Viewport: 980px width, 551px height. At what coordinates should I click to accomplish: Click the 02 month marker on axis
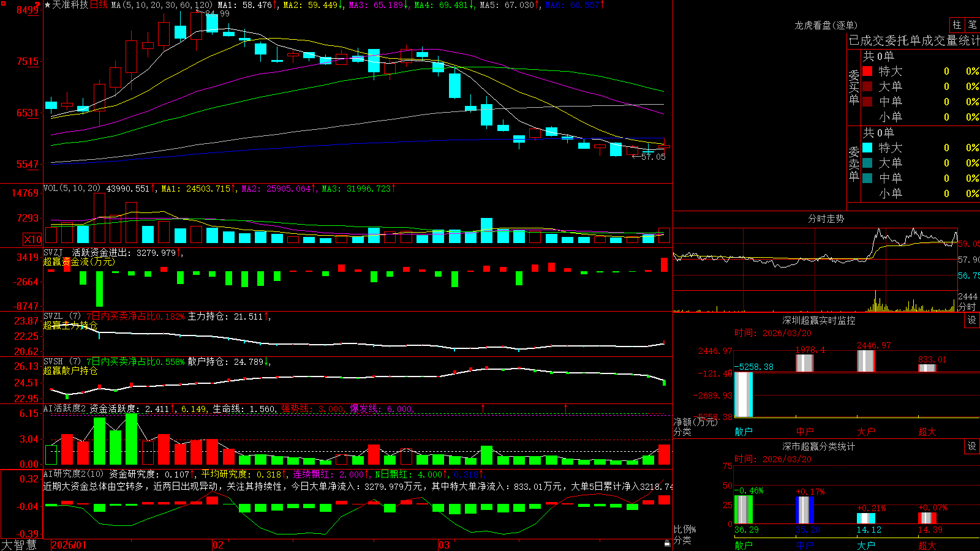click(x=218, y=545)
